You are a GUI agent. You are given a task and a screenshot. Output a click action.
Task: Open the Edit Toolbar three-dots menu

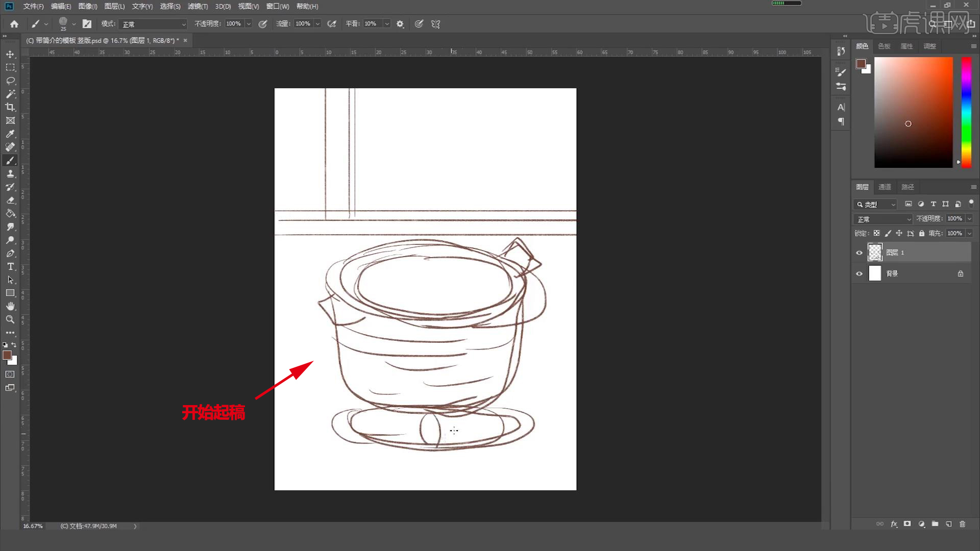[10, 332]
